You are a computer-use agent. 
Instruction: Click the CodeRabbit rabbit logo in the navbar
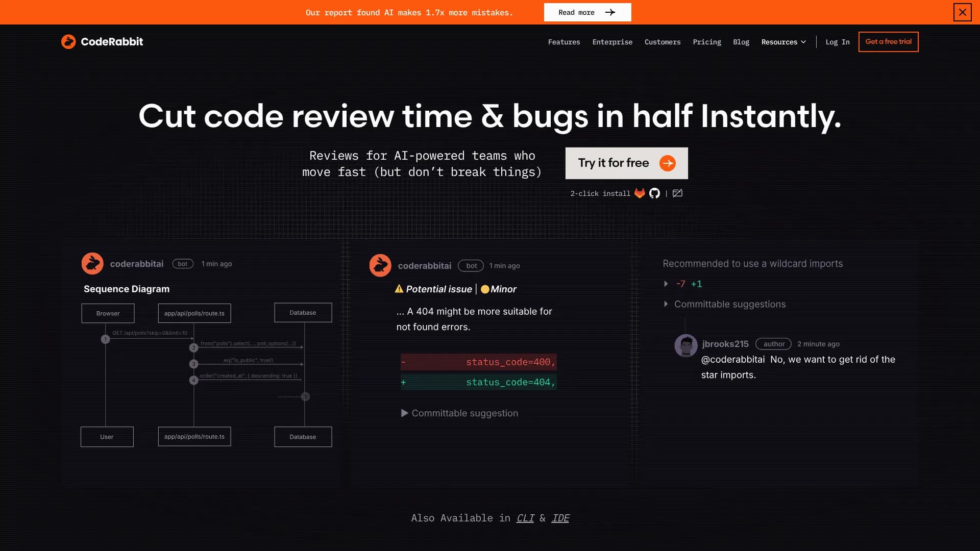(68, 41)
